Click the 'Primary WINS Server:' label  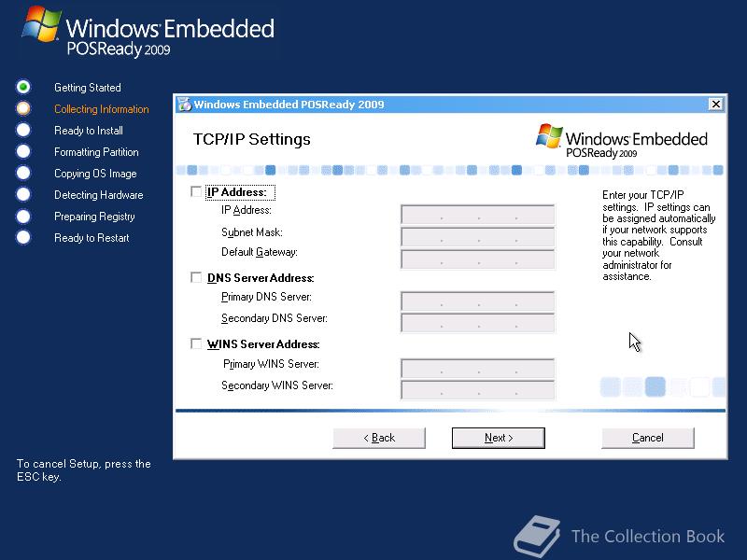point(271,364)
